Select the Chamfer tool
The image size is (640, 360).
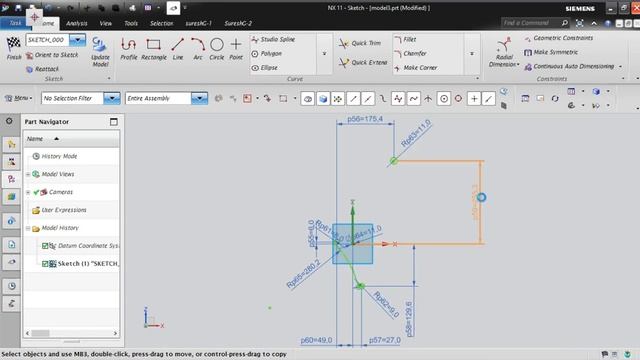[x=411, y=53]
